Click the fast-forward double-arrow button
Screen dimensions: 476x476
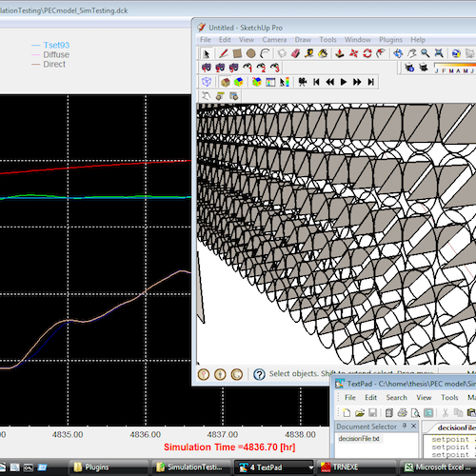357,82
